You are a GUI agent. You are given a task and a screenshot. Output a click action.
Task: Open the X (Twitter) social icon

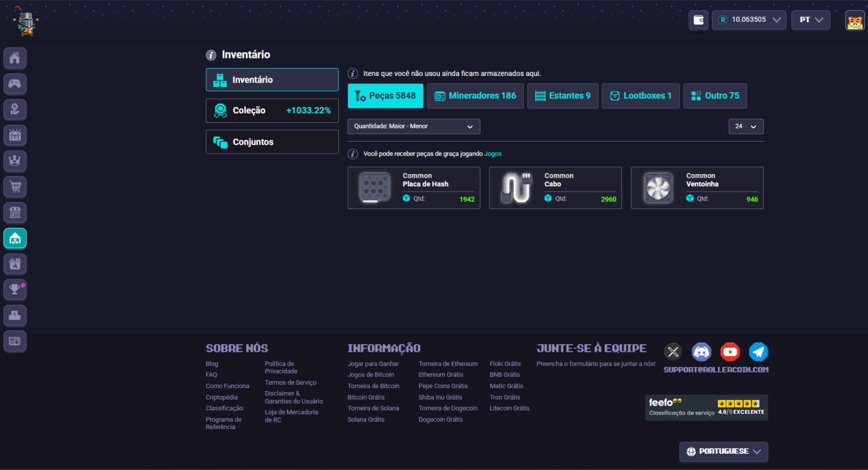[673, 352]
